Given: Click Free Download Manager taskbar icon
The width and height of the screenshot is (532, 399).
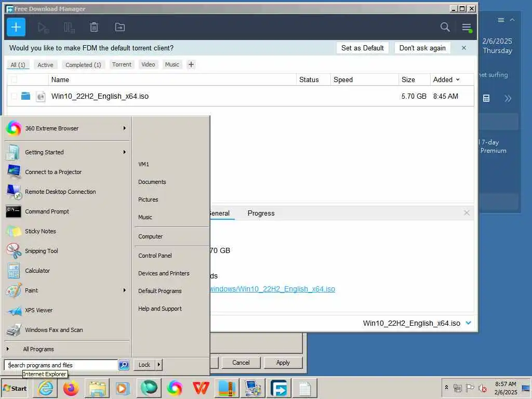Looking at the screenshot, I should coord(278,388).
